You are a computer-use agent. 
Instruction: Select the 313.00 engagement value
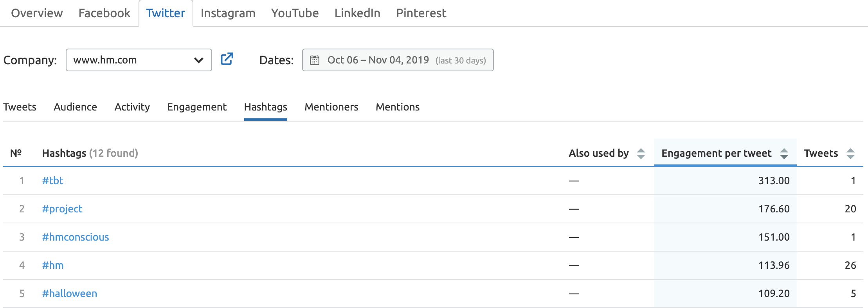[774, 181]
